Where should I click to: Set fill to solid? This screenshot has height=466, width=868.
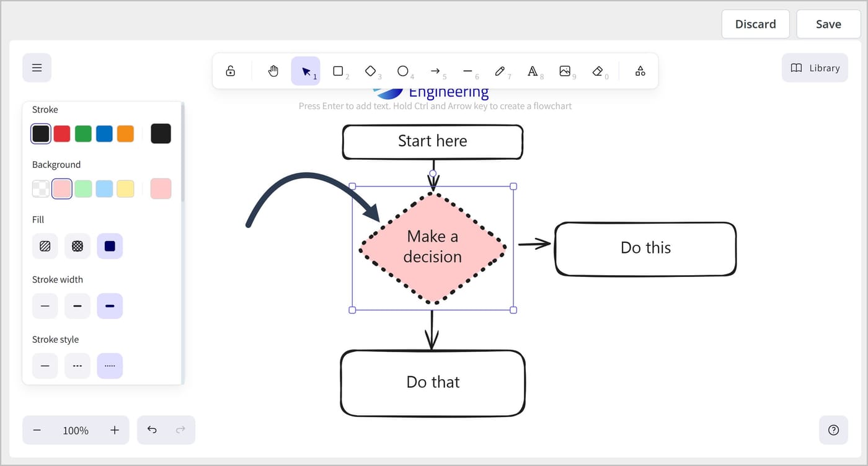point(110,246)
